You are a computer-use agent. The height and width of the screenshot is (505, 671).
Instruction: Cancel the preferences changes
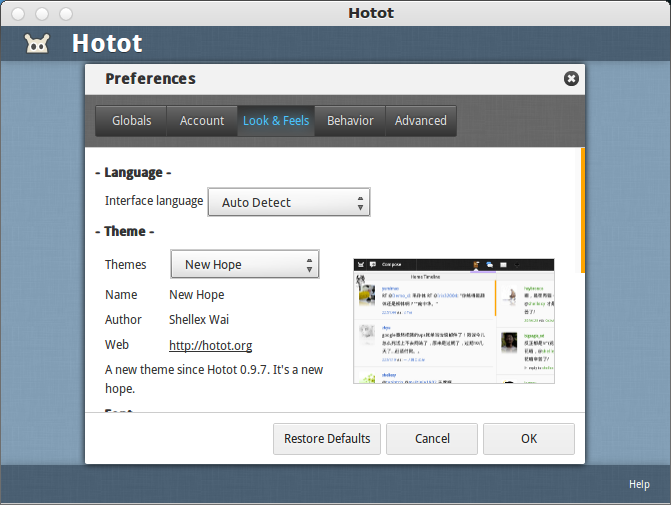pyautogui.click(x=432, y=439)
